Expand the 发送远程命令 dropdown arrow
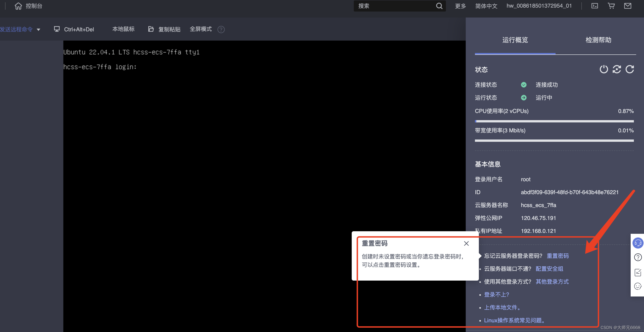The height and width of the screenshot is (332, 644). coord(38,30)
